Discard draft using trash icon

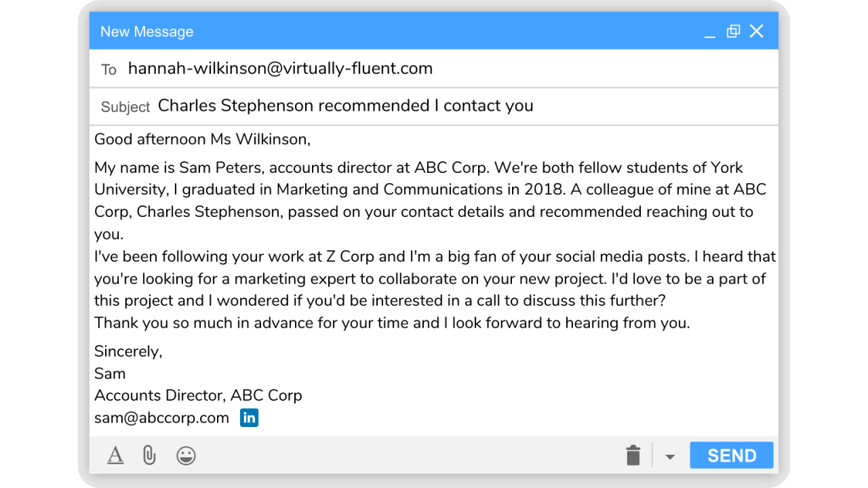pos(633,455)
